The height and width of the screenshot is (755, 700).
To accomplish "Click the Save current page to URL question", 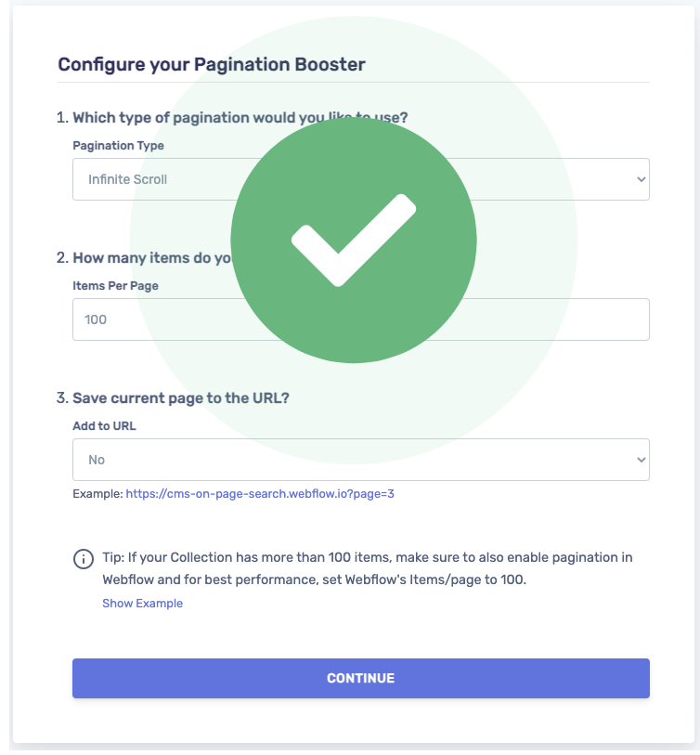I will click(173, 397).
